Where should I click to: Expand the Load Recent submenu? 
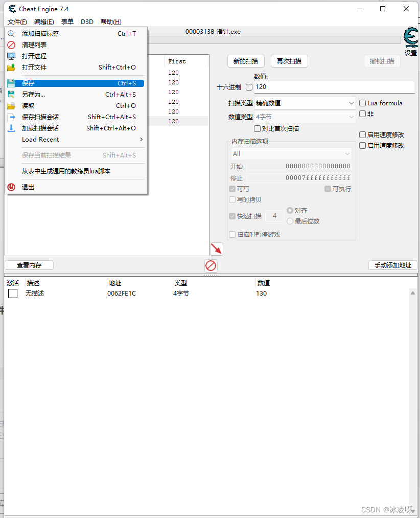(76, 140)
